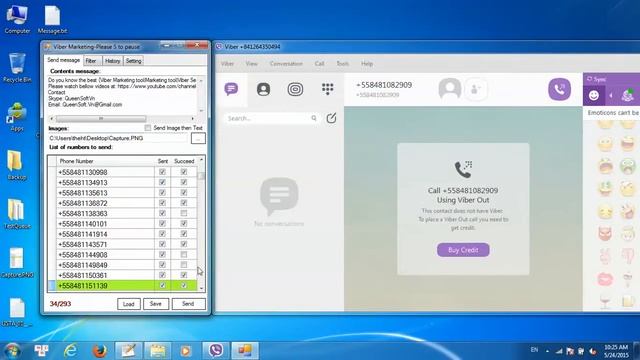Click the Windows Start button

12,351
